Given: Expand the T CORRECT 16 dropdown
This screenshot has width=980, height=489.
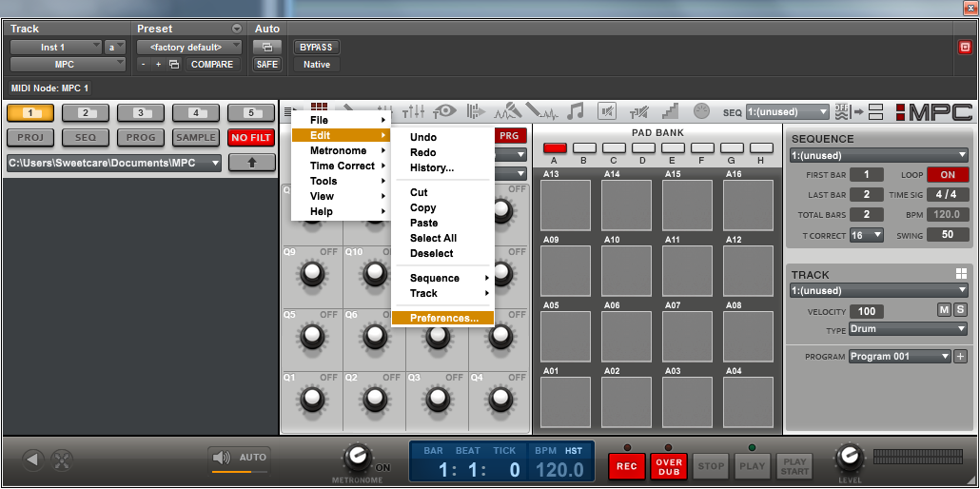Looking at the screenshot, I should click(867, 235).
